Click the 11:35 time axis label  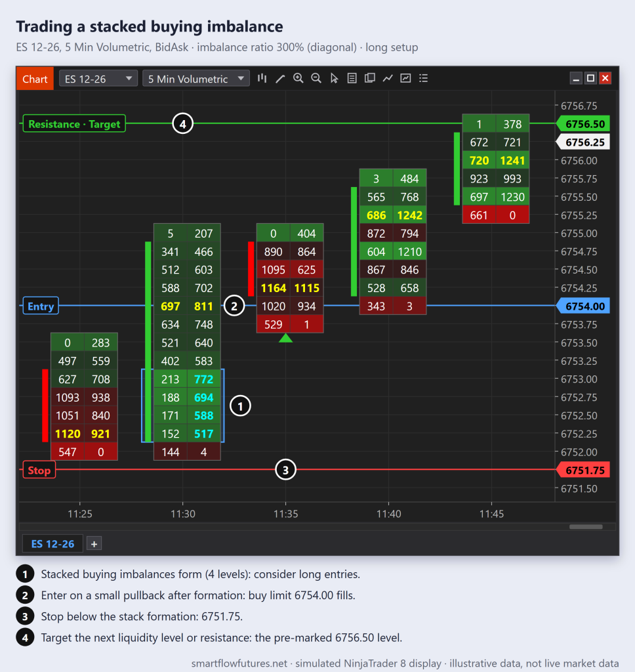(286, 514)
